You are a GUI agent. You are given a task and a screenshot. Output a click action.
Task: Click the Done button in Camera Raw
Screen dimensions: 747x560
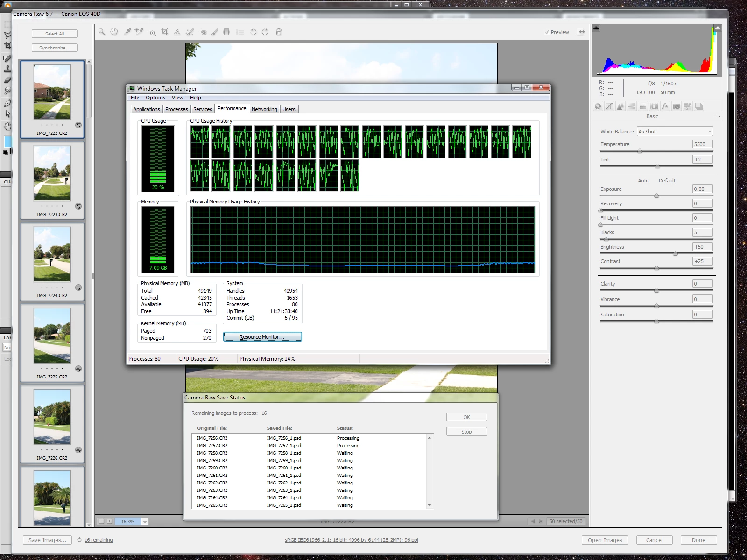click(698, 540)
